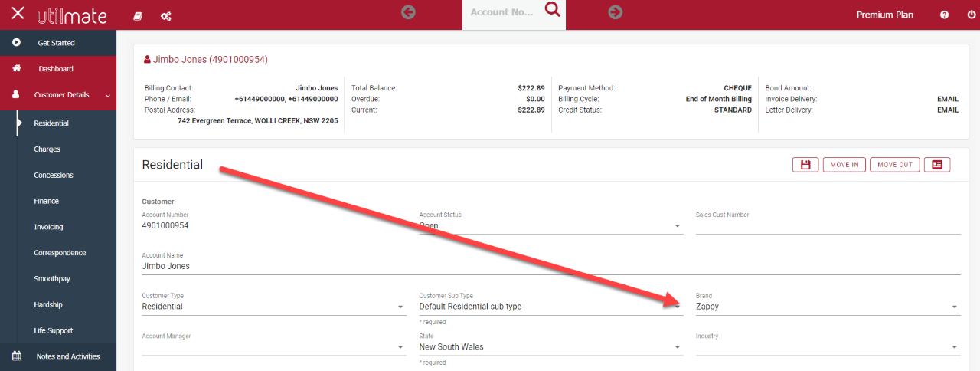Click the Dashboard home icon
The width and height of the screenshot is (980, 371).
click(16, 69)
